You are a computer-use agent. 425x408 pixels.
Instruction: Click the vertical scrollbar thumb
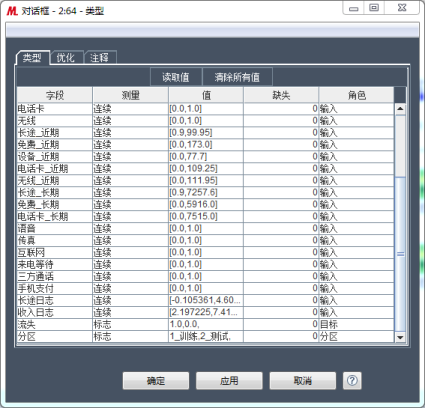[x=400, y=254]
